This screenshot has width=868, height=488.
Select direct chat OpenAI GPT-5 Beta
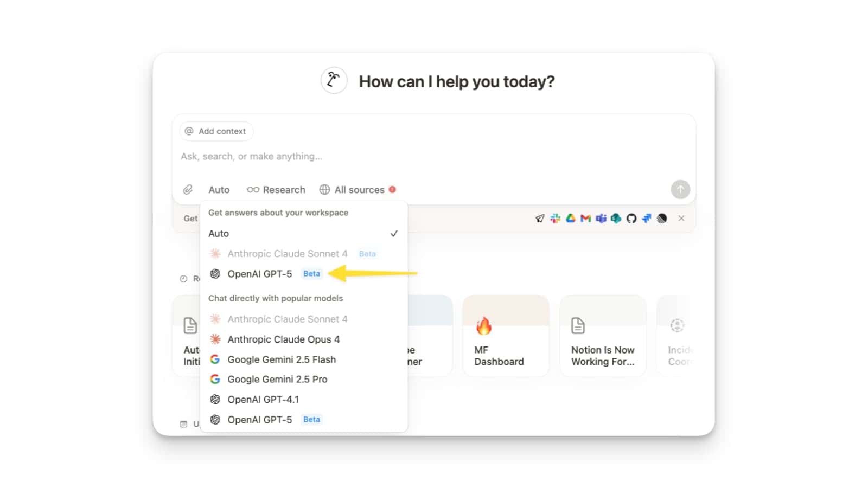point(303,419)
